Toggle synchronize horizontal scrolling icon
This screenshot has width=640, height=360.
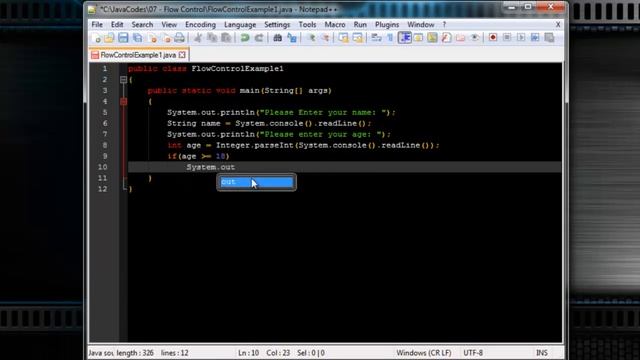[358, 38]
